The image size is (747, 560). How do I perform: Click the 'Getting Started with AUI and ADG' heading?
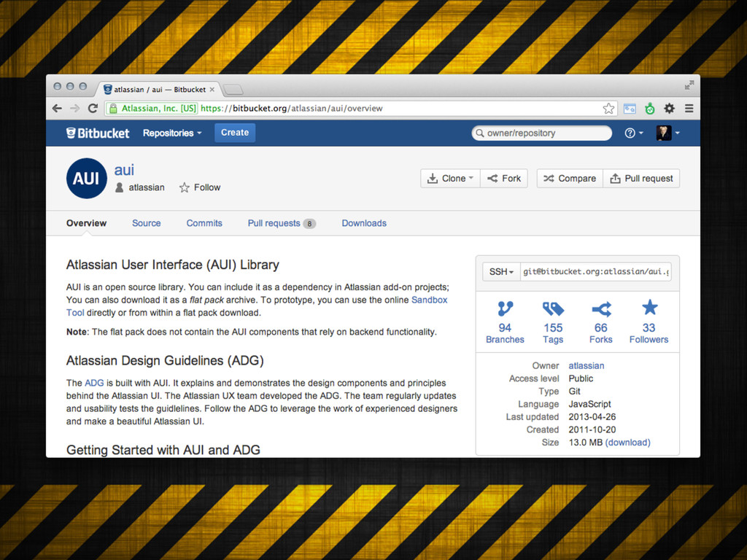[x=163, y=450]
